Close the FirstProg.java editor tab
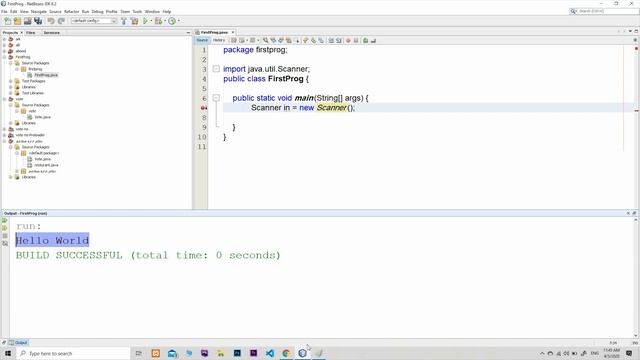This screenshot has width=640, height=360. click(233, 32)
